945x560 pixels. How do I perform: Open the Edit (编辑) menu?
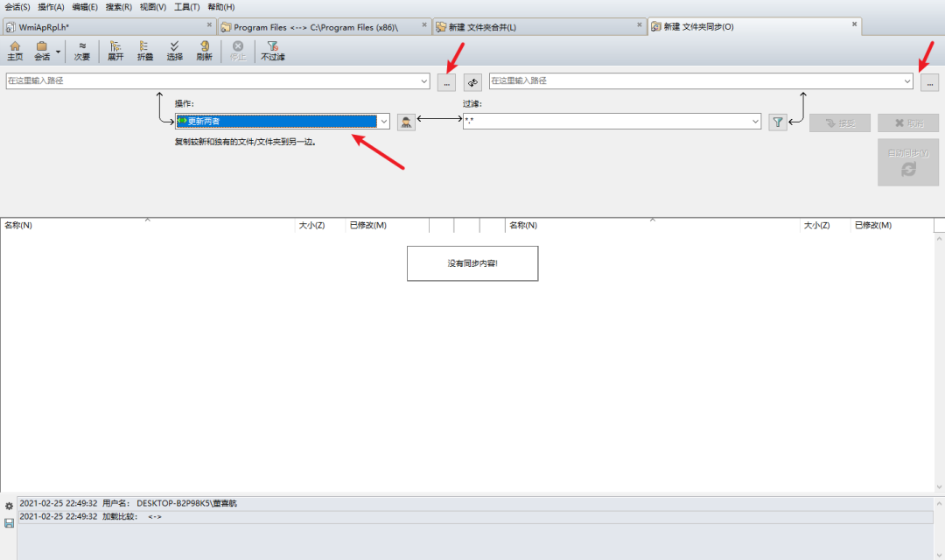pyautogui.click(x=85, y=7)
